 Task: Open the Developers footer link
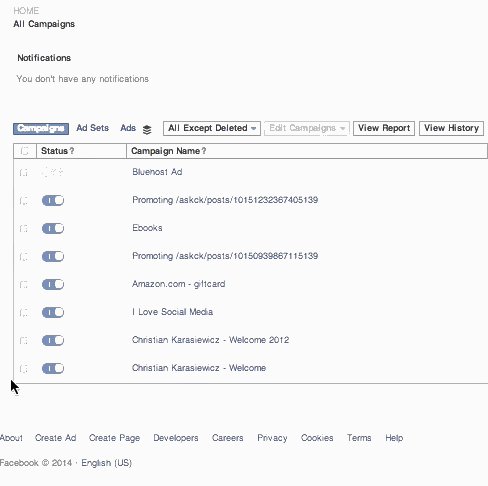(176, 438)
